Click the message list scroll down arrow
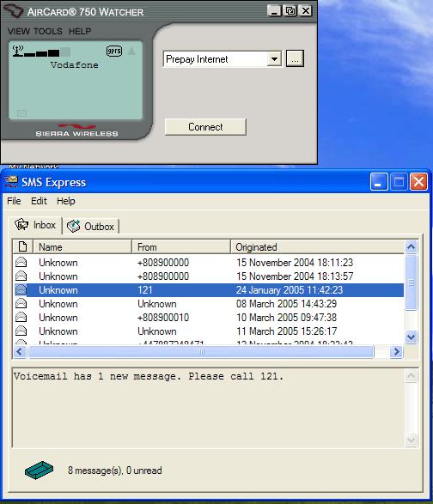 click(412, 337)
